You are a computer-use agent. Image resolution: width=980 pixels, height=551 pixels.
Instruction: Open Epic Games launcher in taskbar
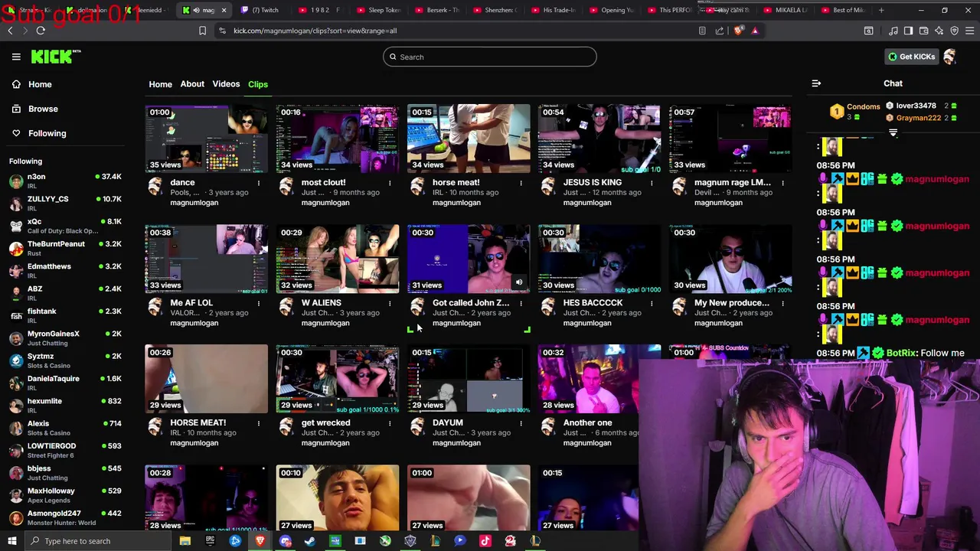coord(210,541)
